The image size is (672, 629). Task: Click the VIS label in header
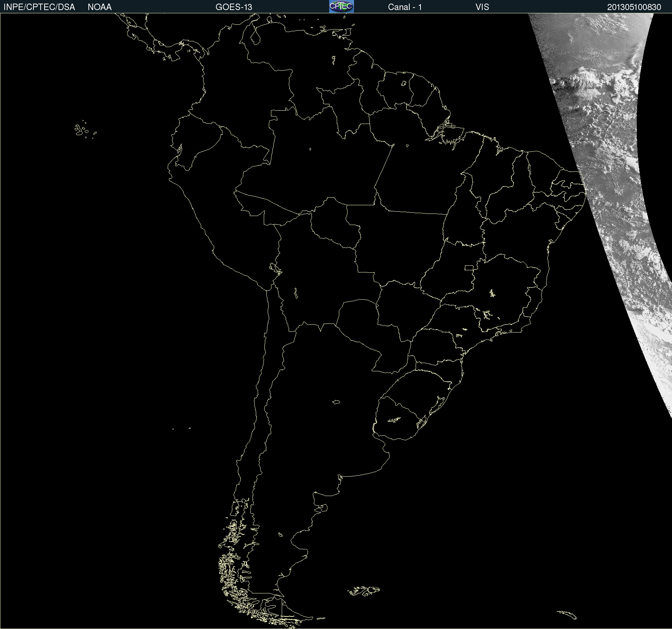[482, 7]
